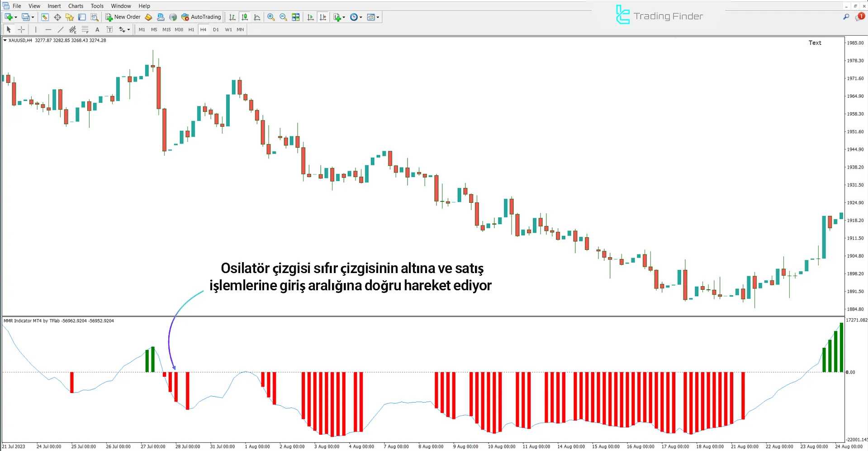Screen dimensions: 868x451
Task: Switch chart to the D1 timeframe
Action: [216, 29]
